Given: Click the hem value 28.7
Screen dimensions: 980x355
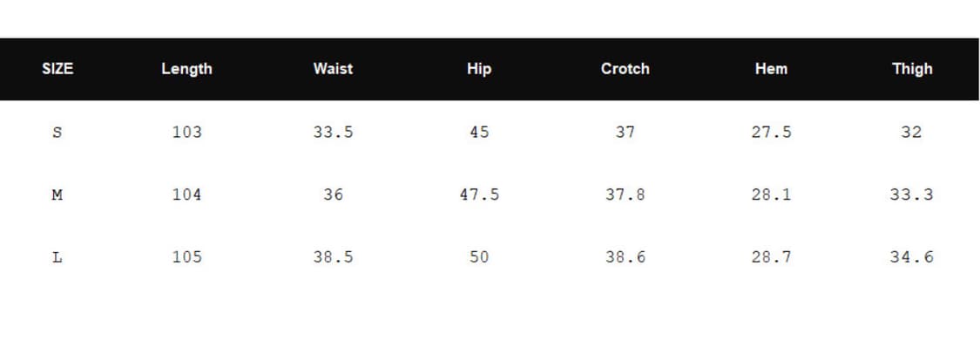Looking at the screenshot, I should [x=771, y=257].
